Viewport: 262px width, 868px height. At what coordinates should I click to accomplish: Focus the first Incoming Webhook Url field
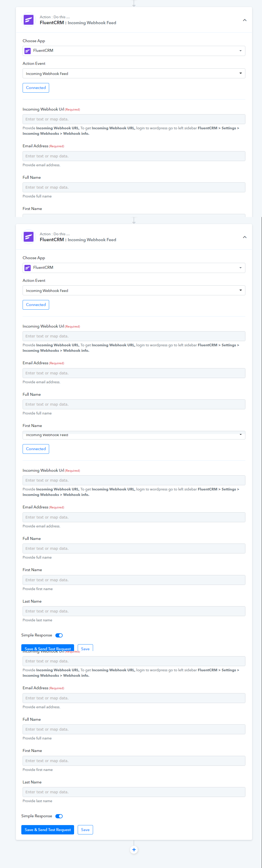pyautogui.click(x=134, y=119)
